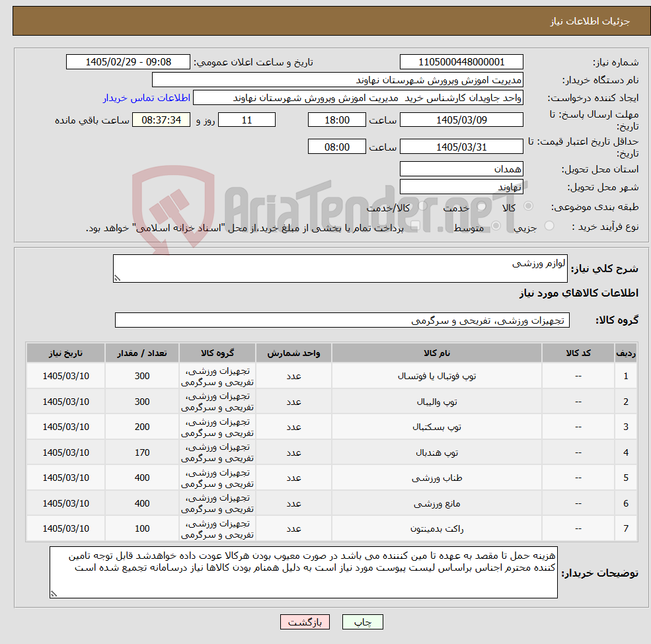Click the remaining time field 08:37:34
This screenshot has height=644, width=651.
click(161, 120)
